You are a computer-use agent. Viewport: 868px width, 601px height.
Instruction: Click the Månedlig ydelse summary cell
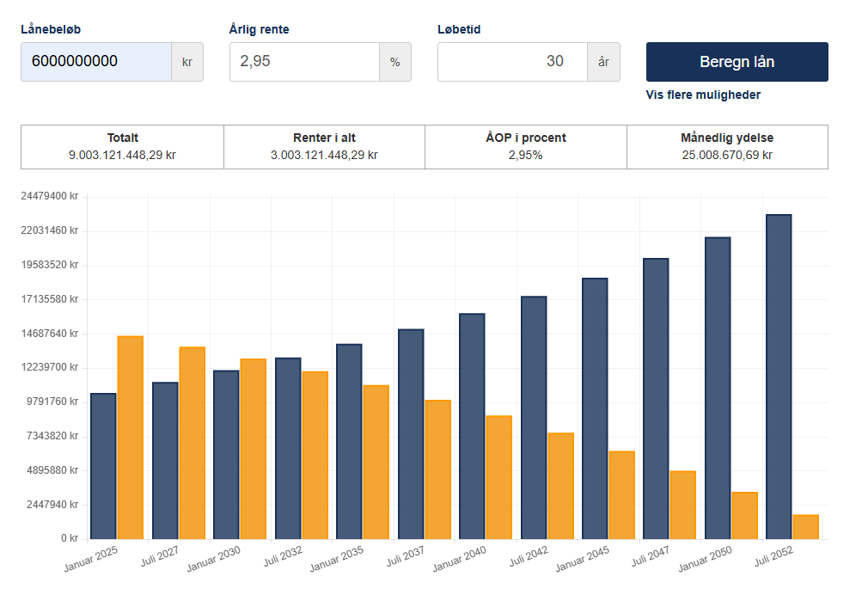click(727, 147)
